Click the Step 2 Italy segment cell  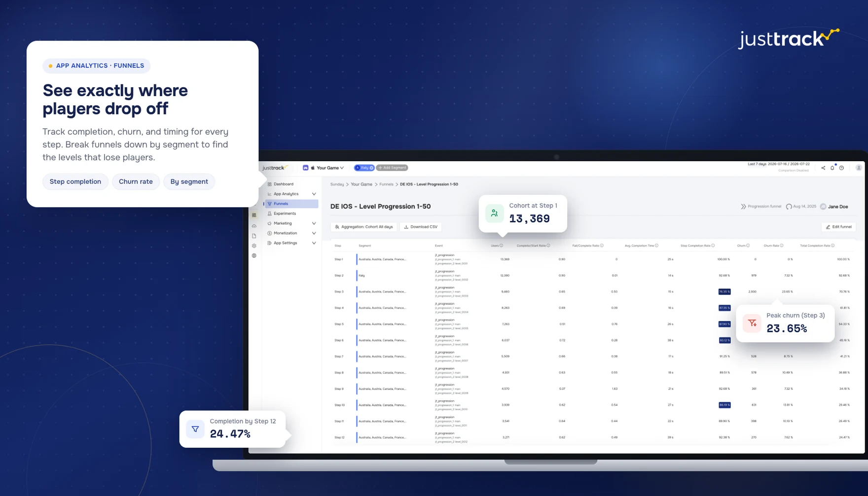tap(362, 276)
